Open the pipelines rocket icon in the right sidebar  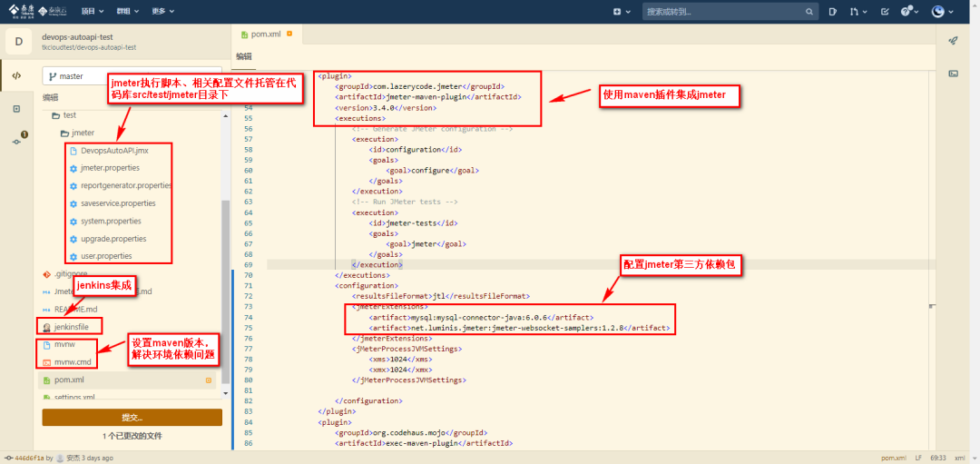953,40
